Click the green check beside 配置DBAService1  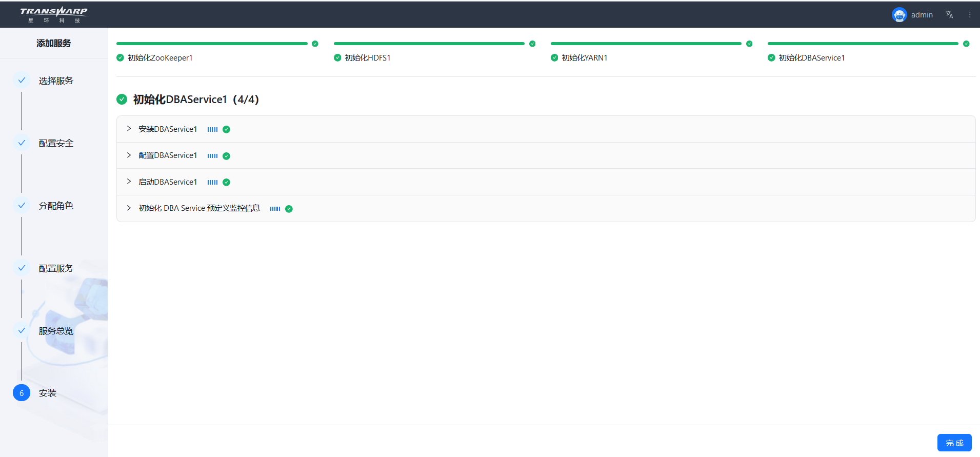tap(226, 156)
